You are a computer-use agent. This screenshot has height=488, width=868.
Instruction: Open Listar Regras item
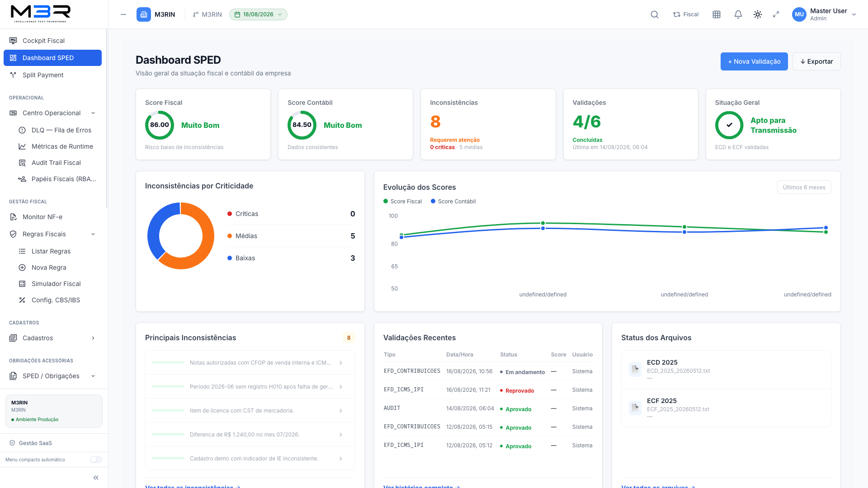coord(57,251)
